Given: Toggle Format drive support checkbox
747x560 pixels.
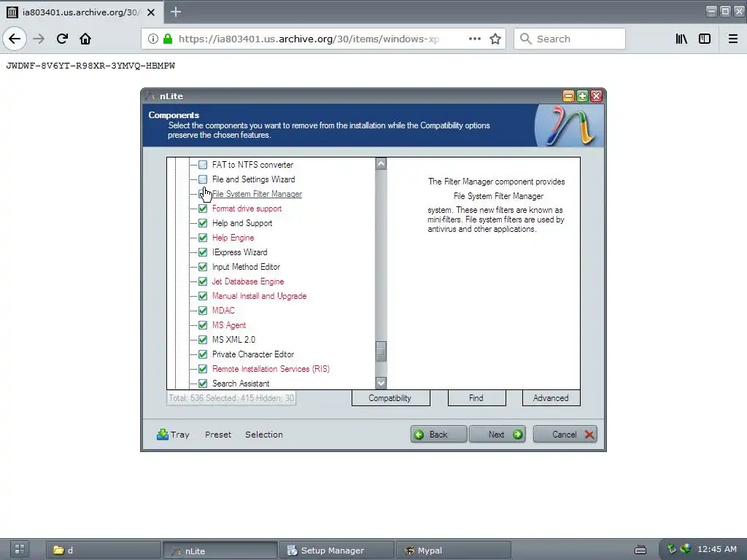Looking at the screenshot, I should [203, 209].
